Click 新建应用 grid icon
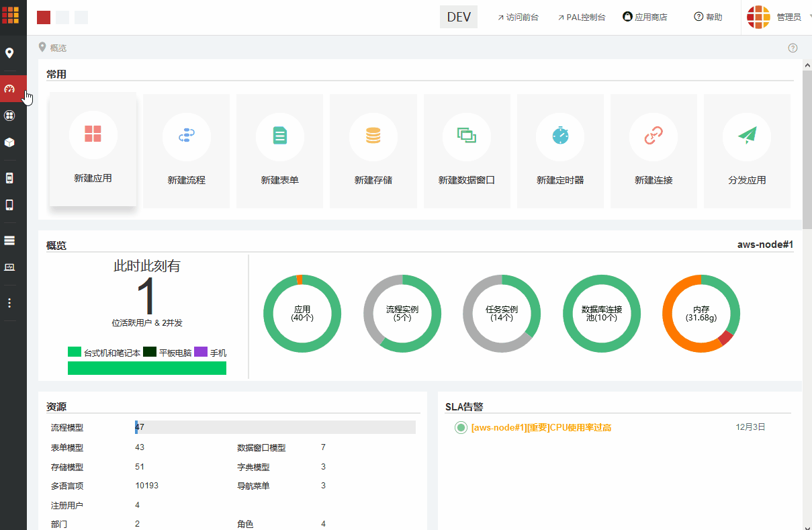Viewport: 812px width, 530px height. (x=93, y=134)
